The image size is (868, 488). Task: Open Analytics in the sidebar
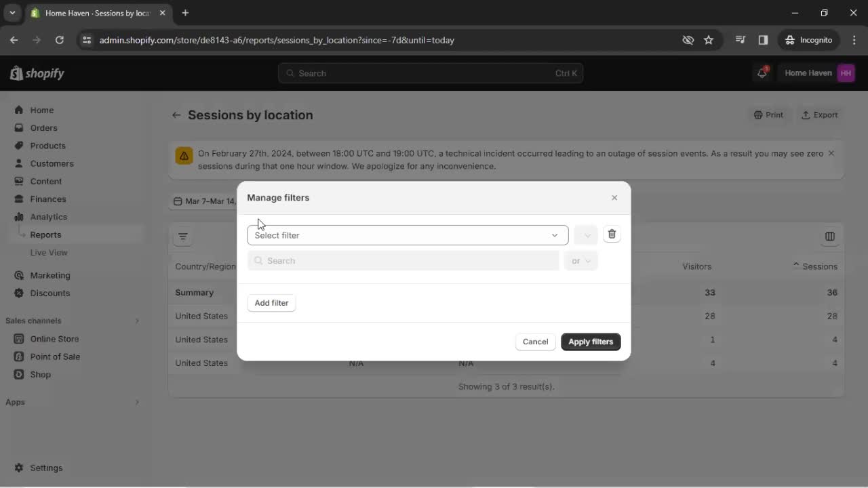(48, 217)
